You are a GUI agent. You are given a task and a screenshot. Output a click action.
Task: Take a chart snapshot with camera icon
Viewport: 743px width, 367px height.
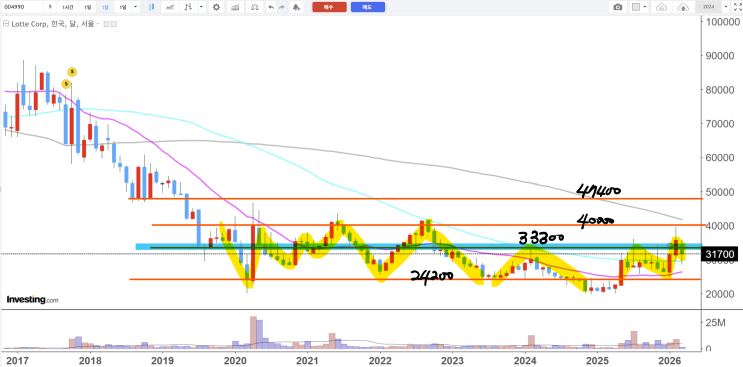[617, 7]
